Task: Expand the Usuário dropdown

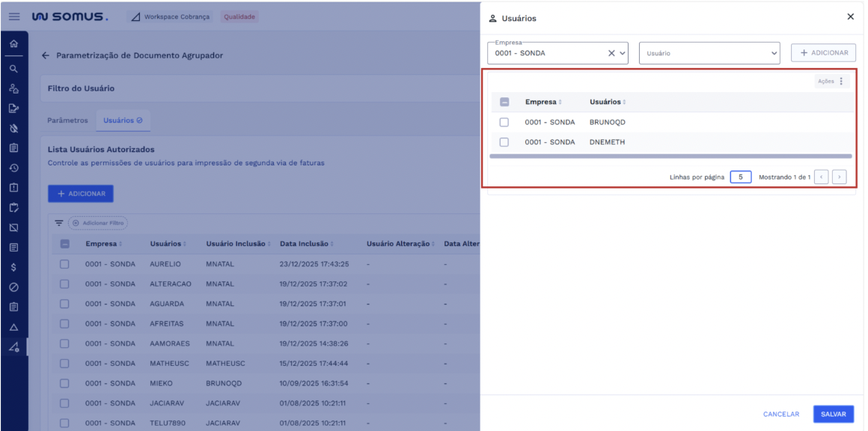Action: (x=774, y=53)
